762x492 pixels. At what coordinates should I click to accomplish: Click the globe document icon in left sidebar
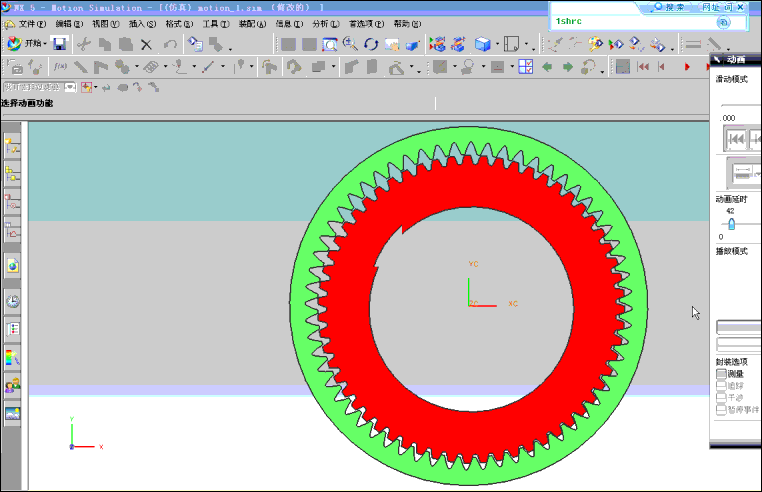point(13,265)
